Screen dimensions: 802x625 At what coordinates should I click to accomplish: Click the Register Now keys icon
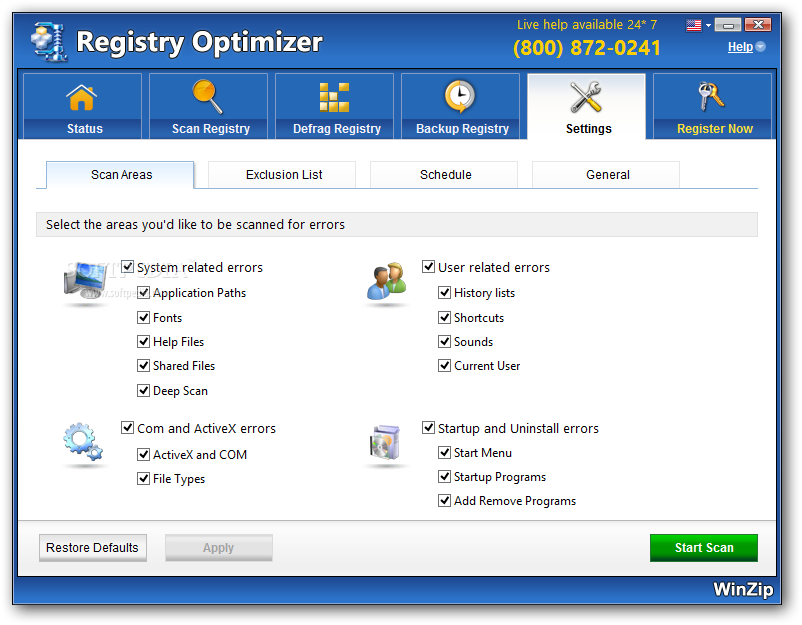711,96
